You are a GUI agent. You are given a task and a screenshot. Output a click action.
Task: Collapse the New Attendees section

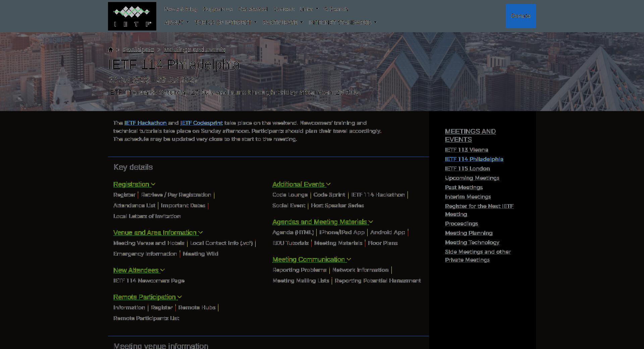click(x=139, y=270)
